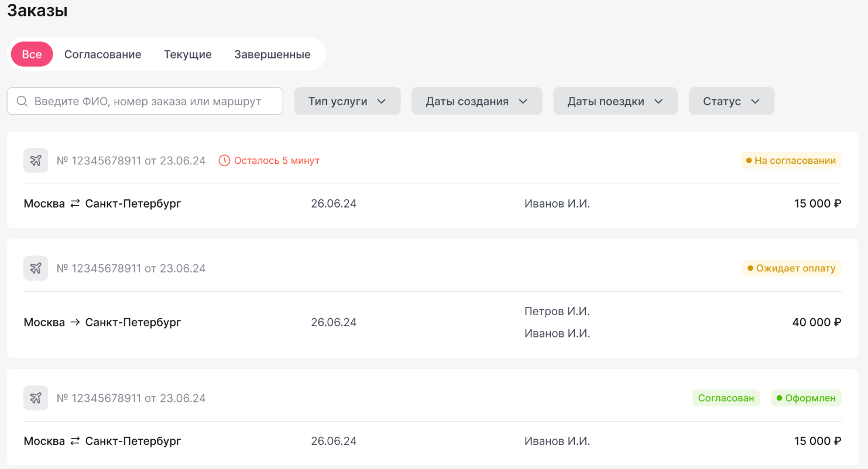This screenshot has width=868, height=469.
Task: Select the 'Все' tab
Action: pos(32,54)
